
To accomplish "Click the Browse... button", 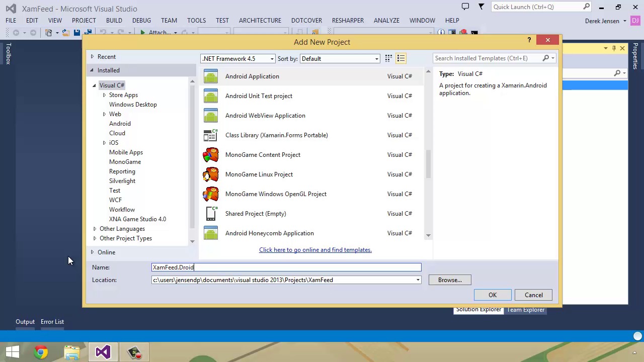I will (x=450, y=280).
